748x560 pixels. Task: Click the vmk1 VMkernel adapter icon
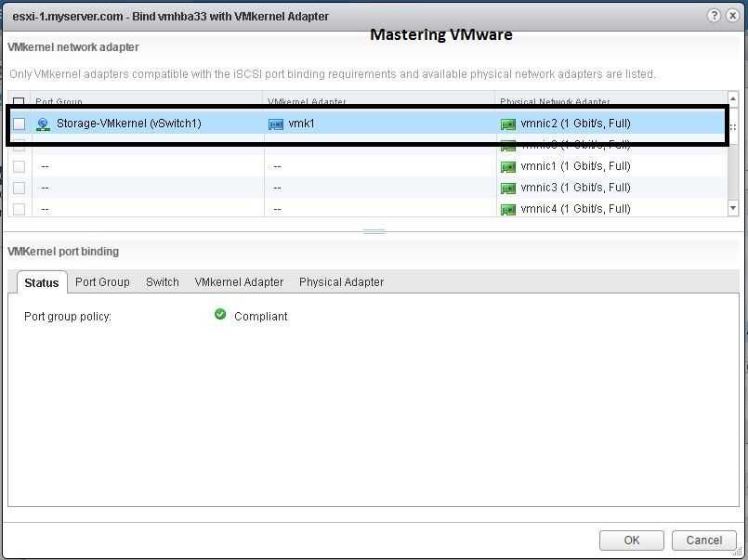[276, 124]
